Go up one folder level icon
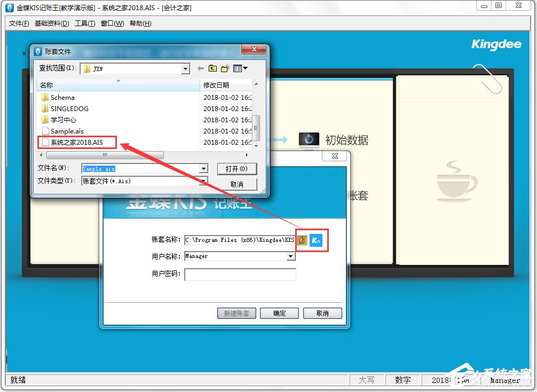Screen dimensions: 537x392 pyautogui.click(x=212, y=68)
